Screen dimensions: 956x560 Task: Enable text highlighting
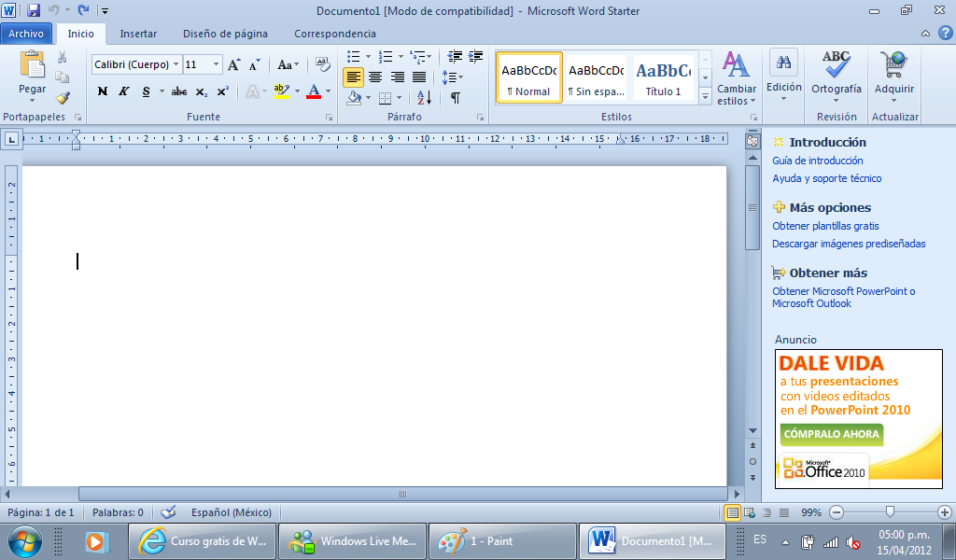click(282, 92)
